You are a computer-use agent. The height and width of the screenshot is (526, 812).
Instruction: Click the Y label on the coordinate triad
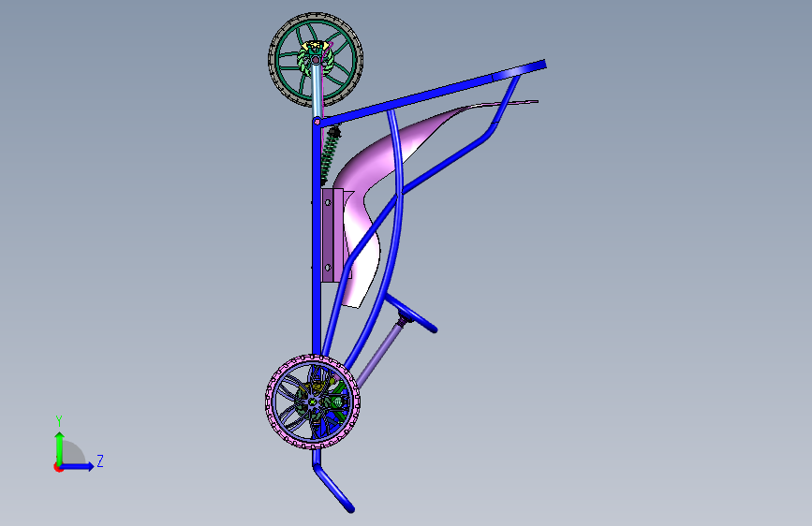[x=59, y=421]
